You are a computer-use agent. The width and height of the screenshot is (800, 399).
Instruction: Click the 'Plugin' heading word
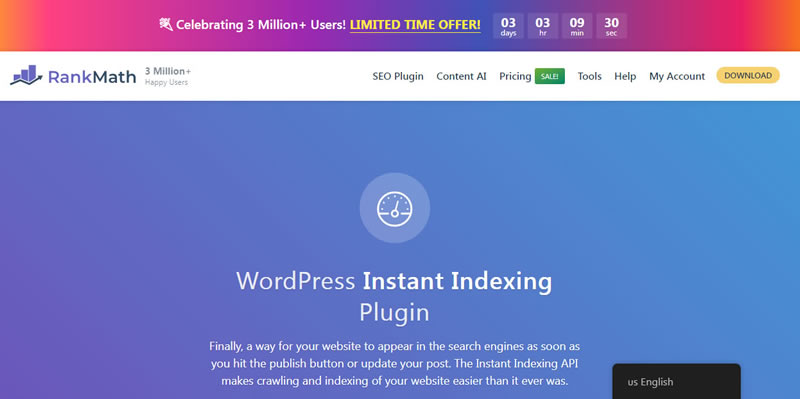394,313
